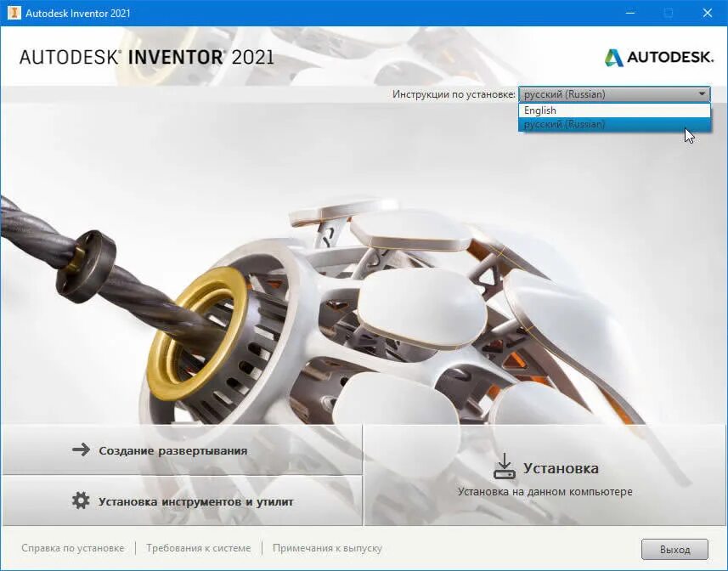This screenshot has height=571, width=728.
Task: Click the gear icon beside Установка инструментов и утилит
Action: [x=81, y=501]
